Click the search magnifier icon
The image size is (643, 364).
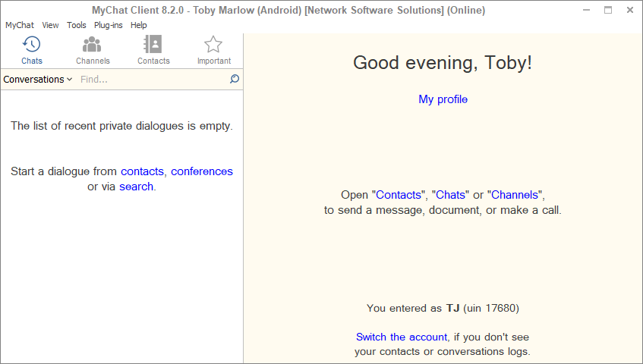(235, 79)
